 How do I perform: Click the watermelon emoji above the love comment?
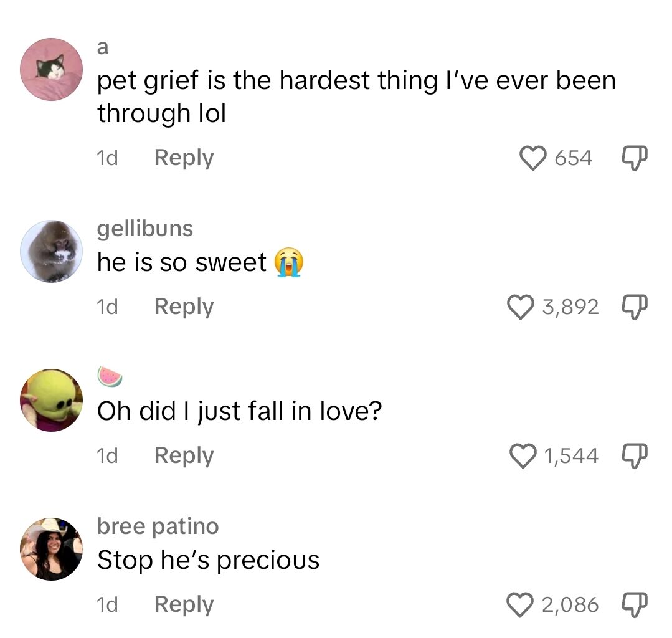click(110, 376)
